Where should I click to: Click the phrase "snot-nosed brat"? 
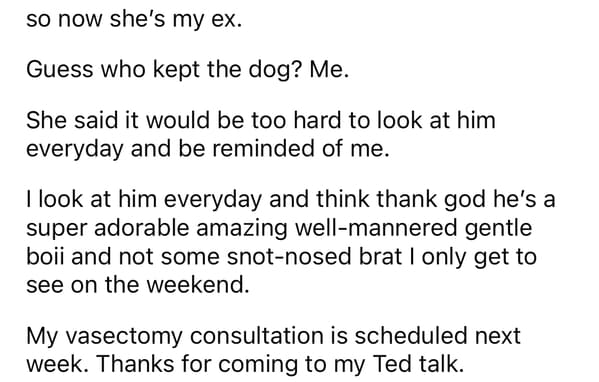pyautogui.click(x=314, y=256)
